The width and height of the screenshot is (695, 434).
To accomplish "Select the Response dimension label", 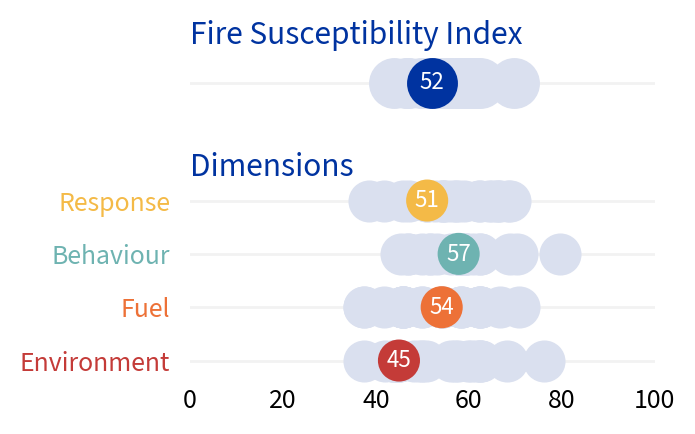I will click(x=115, y=202).
